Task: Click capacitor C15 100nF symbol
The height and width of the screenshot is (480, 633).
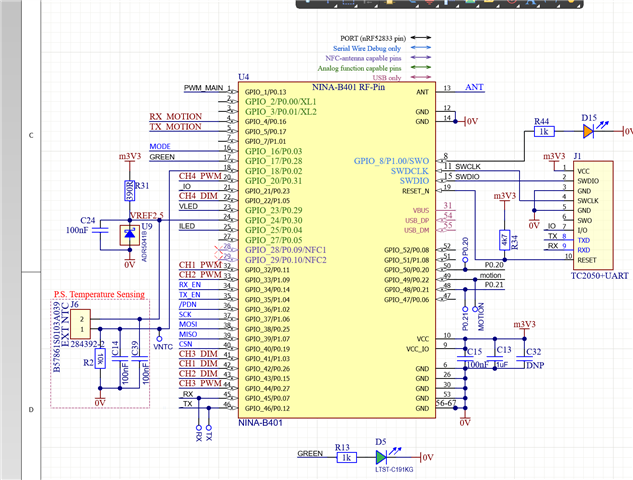Action: 465,358
